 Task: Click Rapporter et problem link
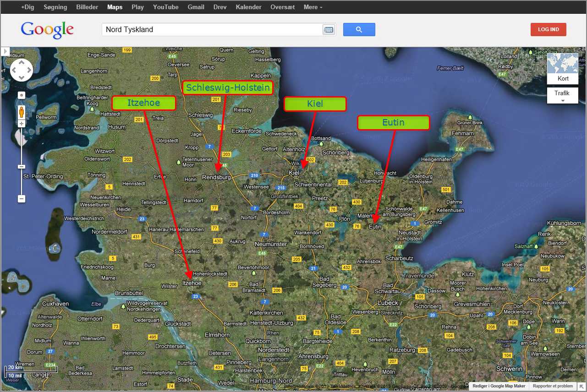tap(553, 386)
